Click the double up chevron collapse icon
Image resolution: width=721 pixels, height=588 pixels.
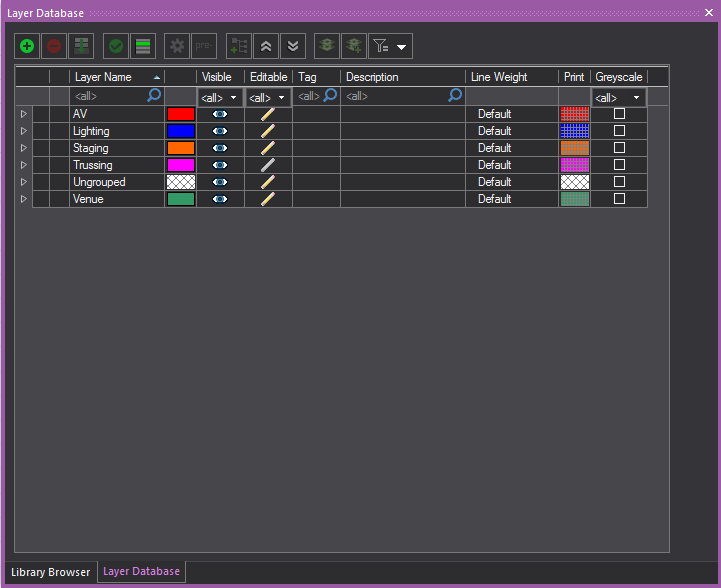pos(266,46)
